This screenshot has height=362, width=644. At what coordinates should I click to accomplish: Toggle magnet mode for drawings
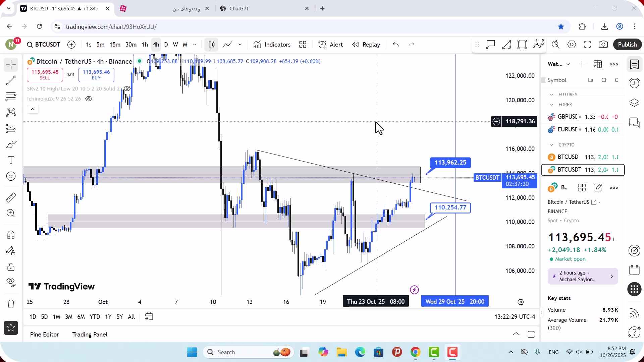coord(11,235)
